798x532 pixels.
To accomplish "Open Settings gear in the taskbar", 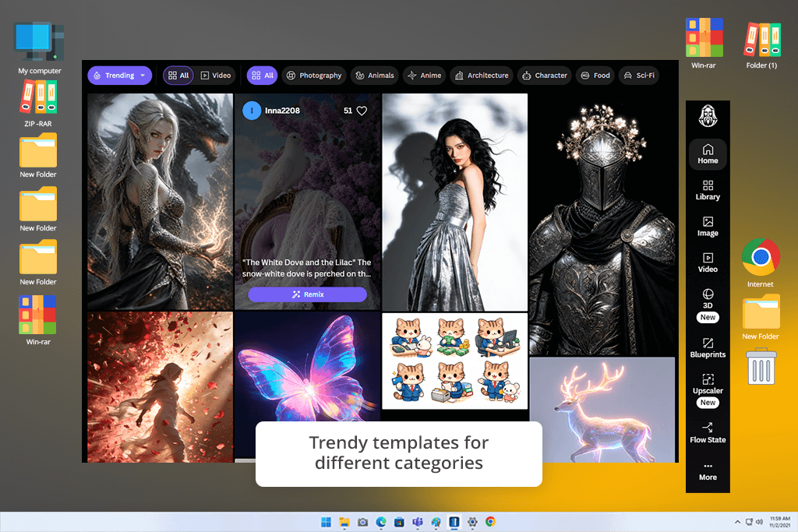I will pyautogui.click(x=472, y=522).
